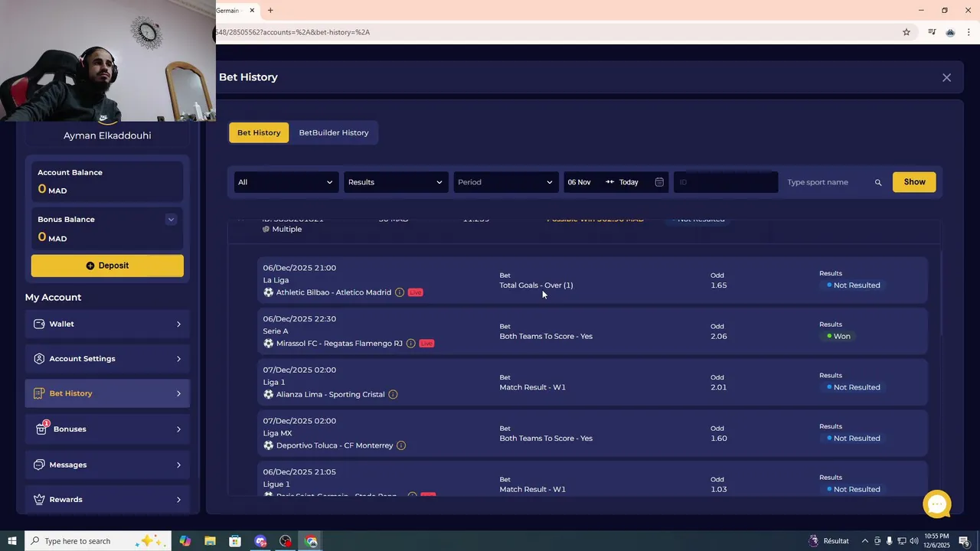
Task: Click the taskbar search box
Action: tap(98, 541)
